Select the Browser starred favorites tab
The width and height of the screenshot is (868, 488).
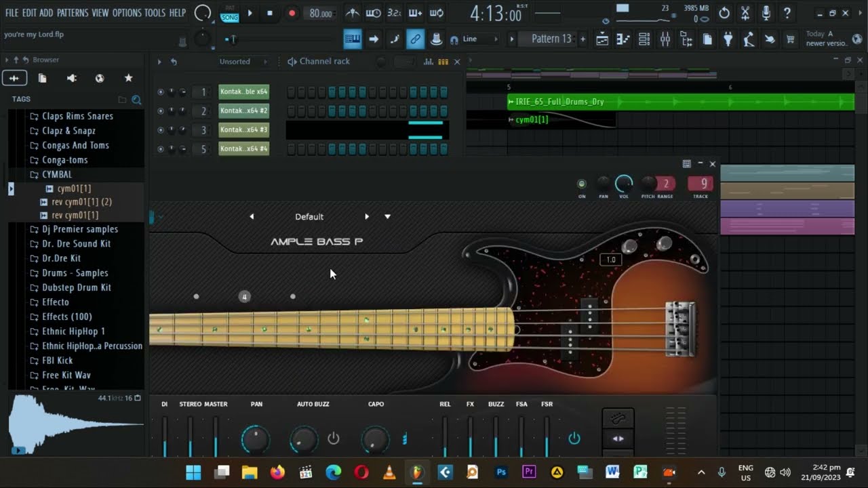[128, 78]
